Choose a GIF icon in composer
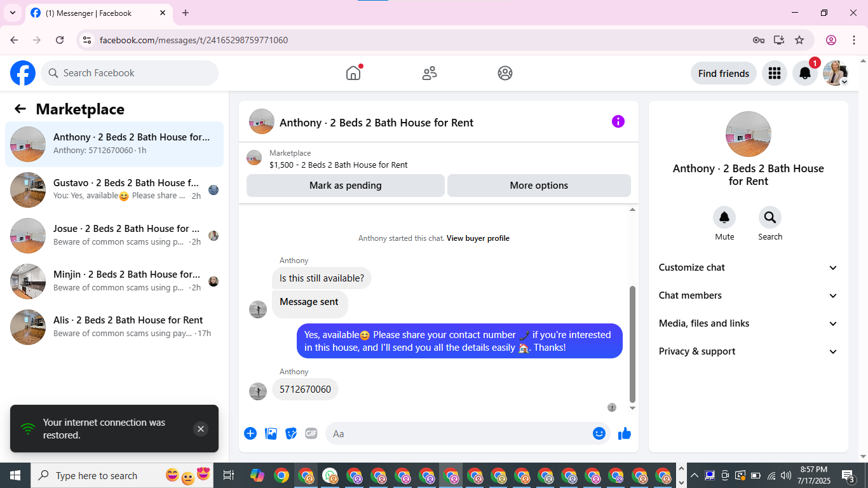The width and height of the screenshot is (868, 488). [x=311, y=433]
